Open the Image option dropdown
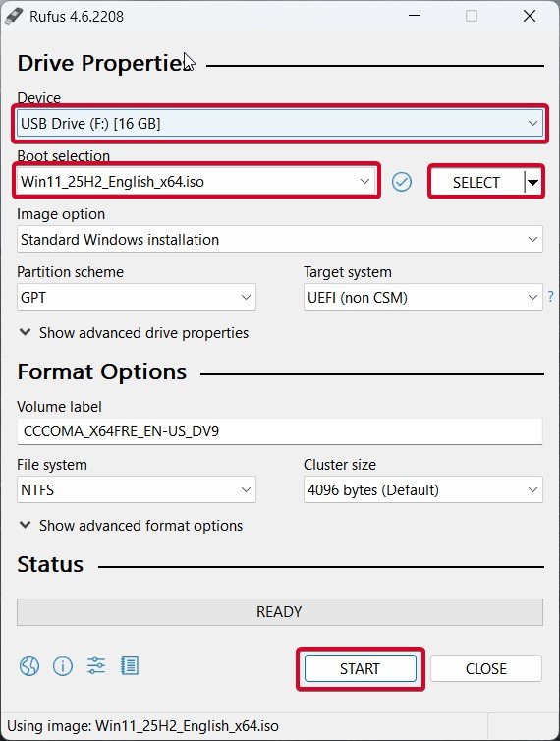Image resolution: width=560 pixels, height=741 pixels. pos(280,239)
